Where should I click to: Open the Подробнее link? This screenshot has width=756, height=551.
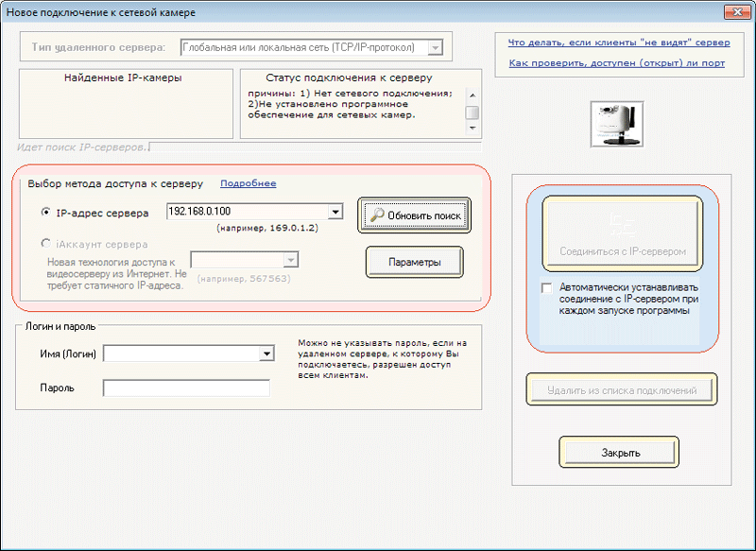click(249, 183)
